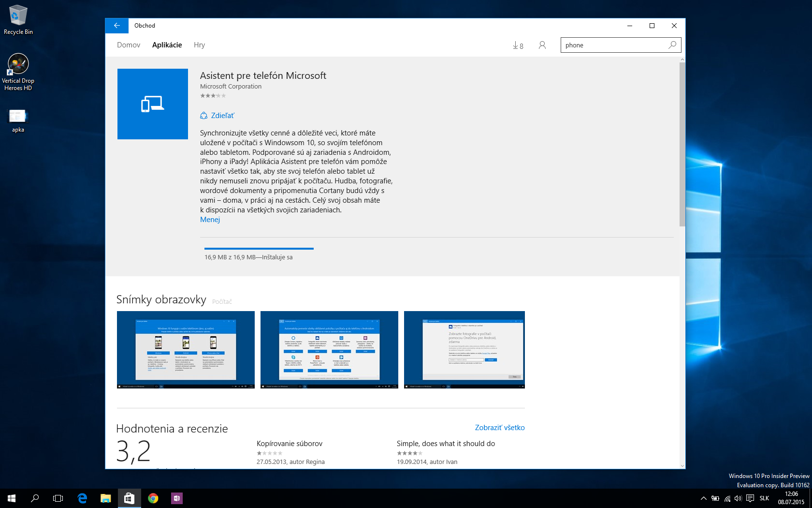Open the first screenshot thumbnail
This screenshot has width=812, height=508.
[186, 350]
